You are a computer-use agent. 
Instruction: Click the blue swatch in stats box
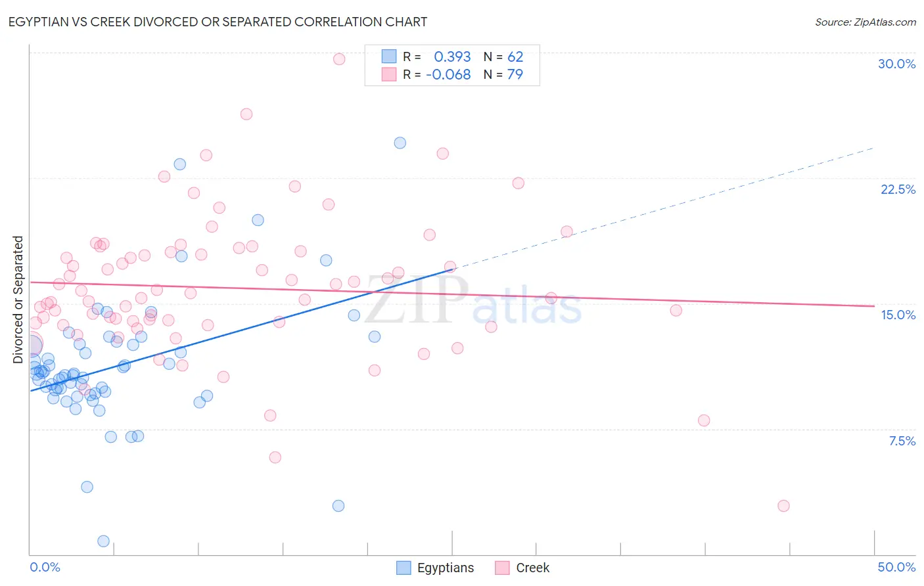pos(389,56)
